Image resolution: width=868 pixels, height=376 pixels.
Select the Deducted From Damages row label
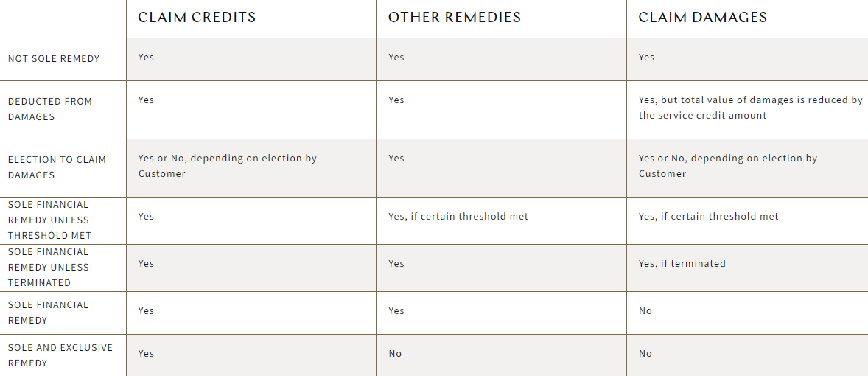click(x=50, y=109)
